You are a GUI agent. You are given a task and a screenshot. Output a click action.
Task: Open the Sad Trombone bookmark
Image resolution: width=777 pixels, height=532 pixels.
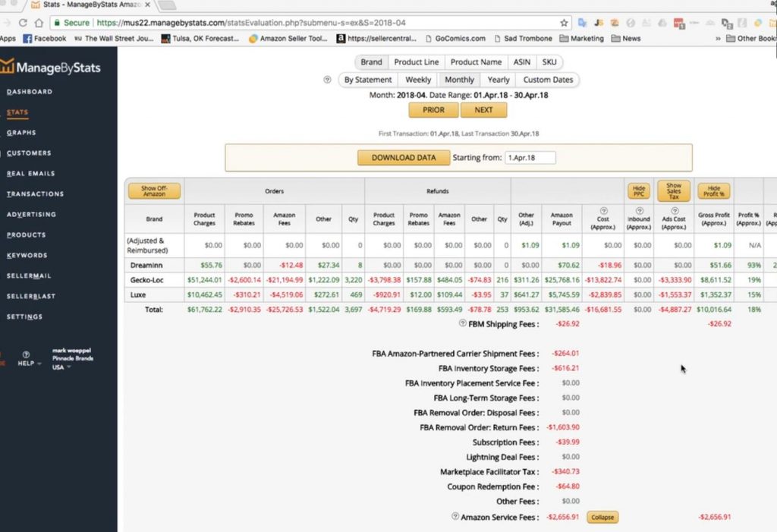523,38
